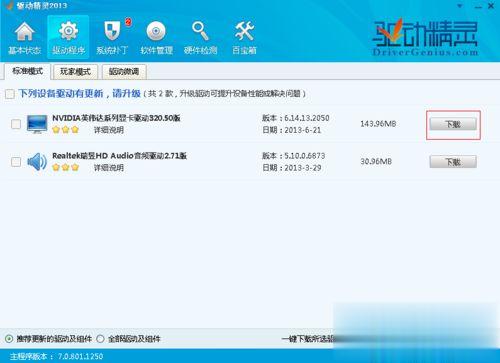Download the NVIDIA graphics driver
The height and width of the screenshot is (363, 500).
[453, 124]
